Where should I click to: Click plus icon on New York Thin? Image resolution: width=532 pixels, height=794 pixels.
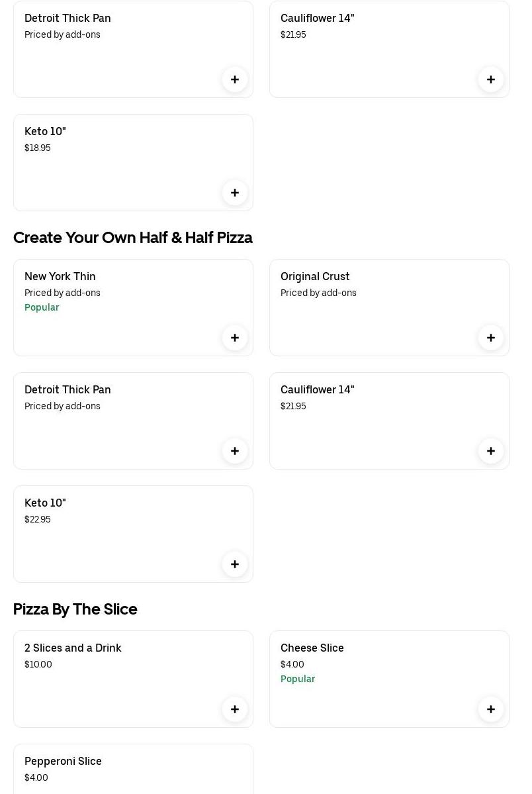(235, 338)
